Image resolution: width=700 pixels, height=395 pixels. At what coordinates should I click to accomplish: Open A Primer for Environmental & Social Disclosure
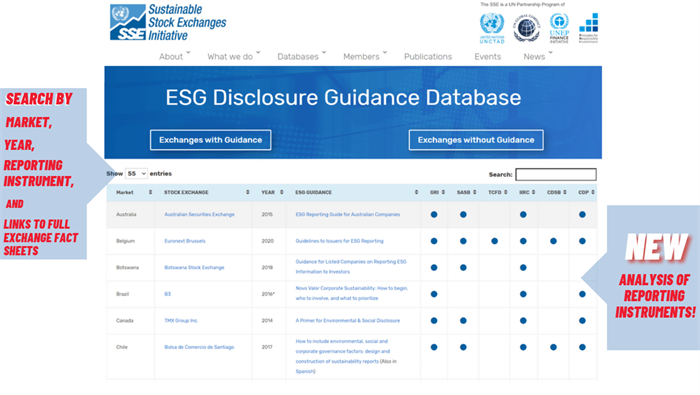[x=348, y=320]
